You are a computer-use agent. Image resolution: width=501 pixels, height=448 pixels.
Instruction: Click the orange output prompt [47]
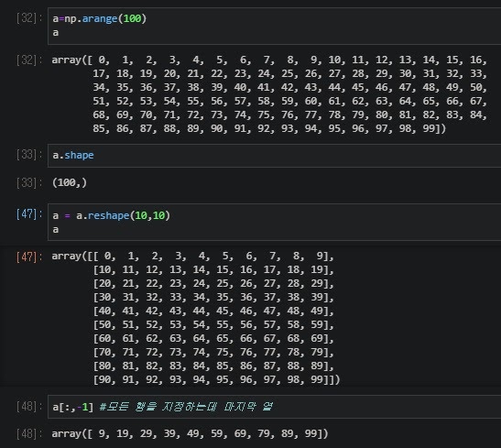pos(29,257)
